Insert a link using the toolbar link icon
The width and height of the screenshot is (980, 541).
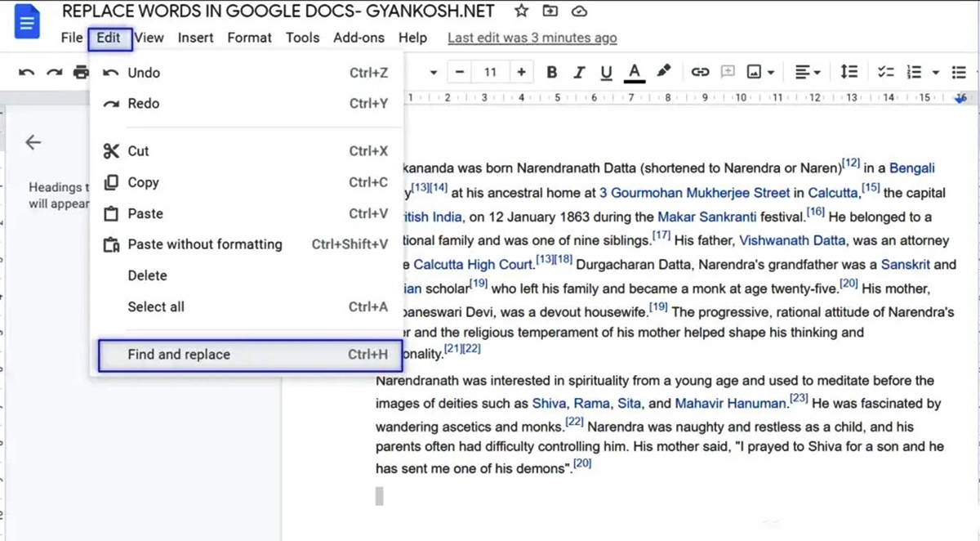[700, 72]
